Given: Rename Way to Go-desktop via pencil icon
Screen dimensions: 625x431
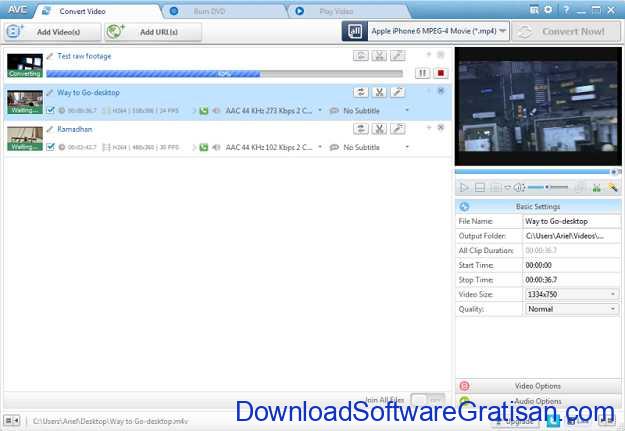Looking at the screenshot, I should click(50, 93).
